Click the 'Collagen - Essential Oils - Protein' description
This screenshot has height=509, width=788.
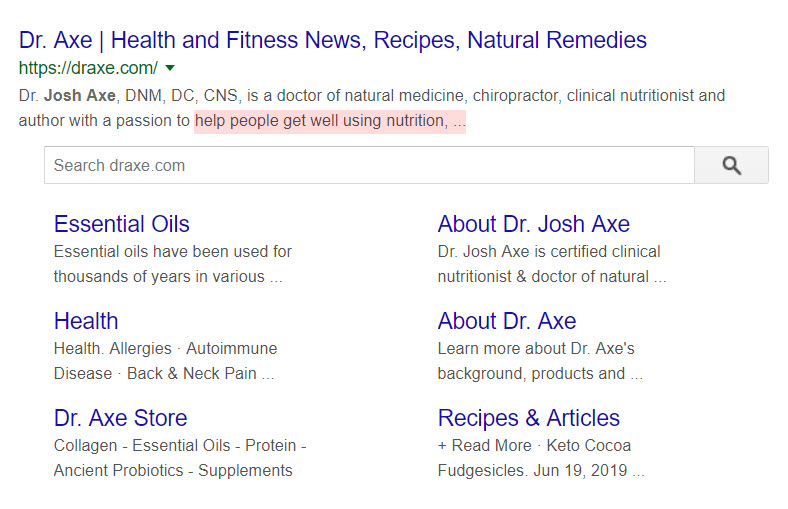point(180,446)
